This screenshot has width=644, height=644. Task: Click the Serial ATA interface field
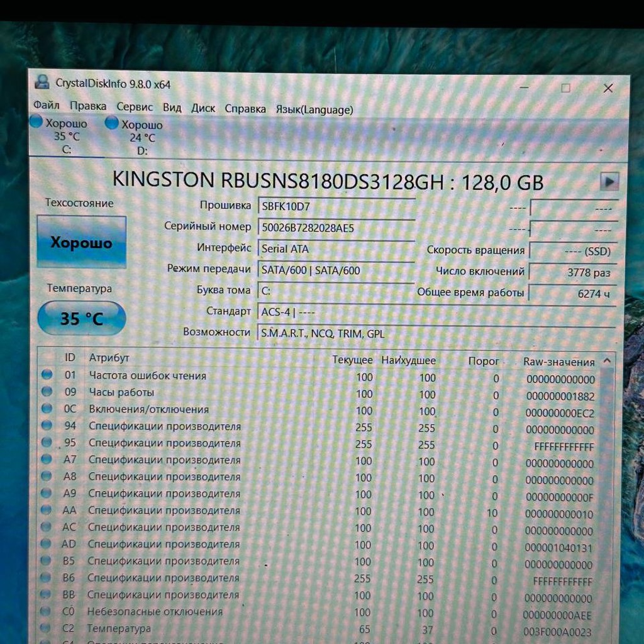(336, 249)
